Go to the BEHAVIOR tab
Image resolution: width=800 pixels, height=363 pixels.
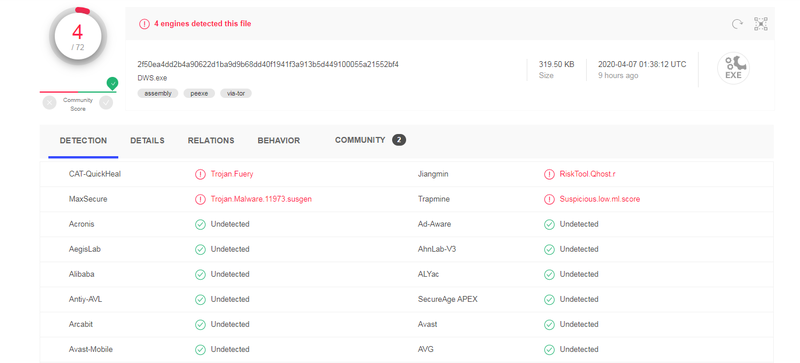click(x=279, y=140)
